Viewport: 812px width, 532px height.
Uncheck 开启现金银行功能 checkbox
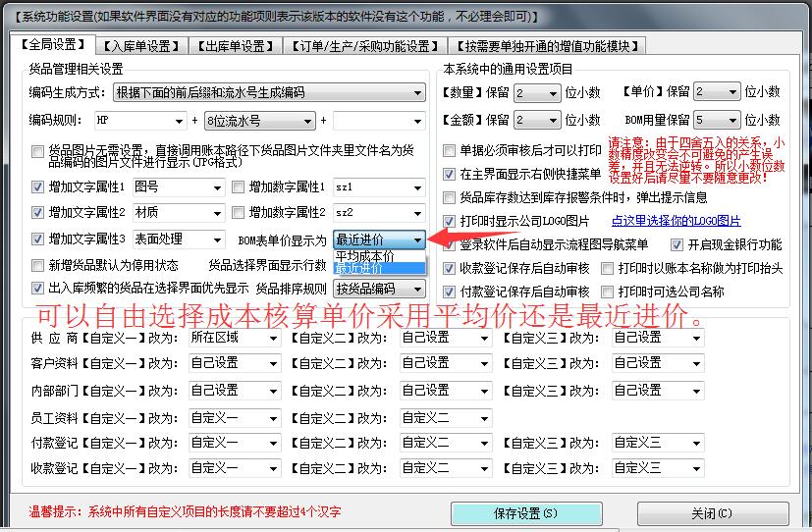(677, 244)
